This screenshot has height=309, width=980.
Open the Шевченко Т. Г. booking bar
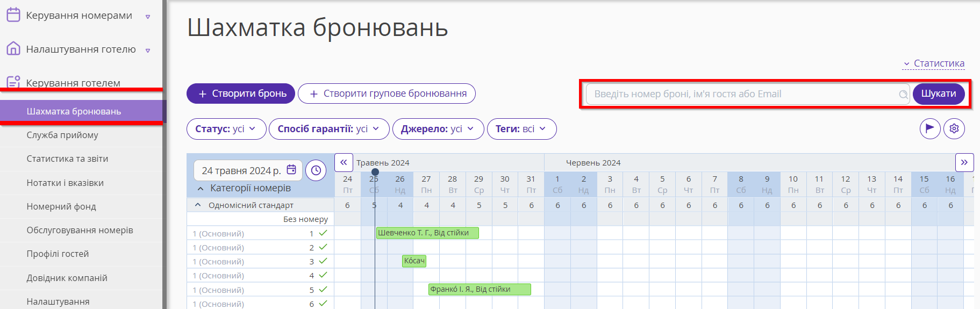[x=427, y=233]
